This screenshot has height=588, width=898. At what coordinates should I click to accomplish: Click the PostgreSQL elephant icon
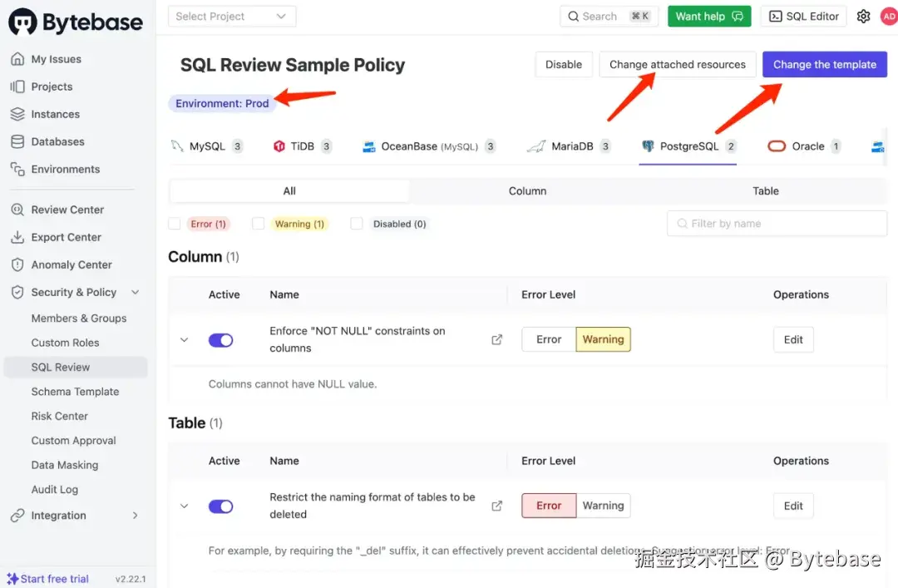[648, 146]
